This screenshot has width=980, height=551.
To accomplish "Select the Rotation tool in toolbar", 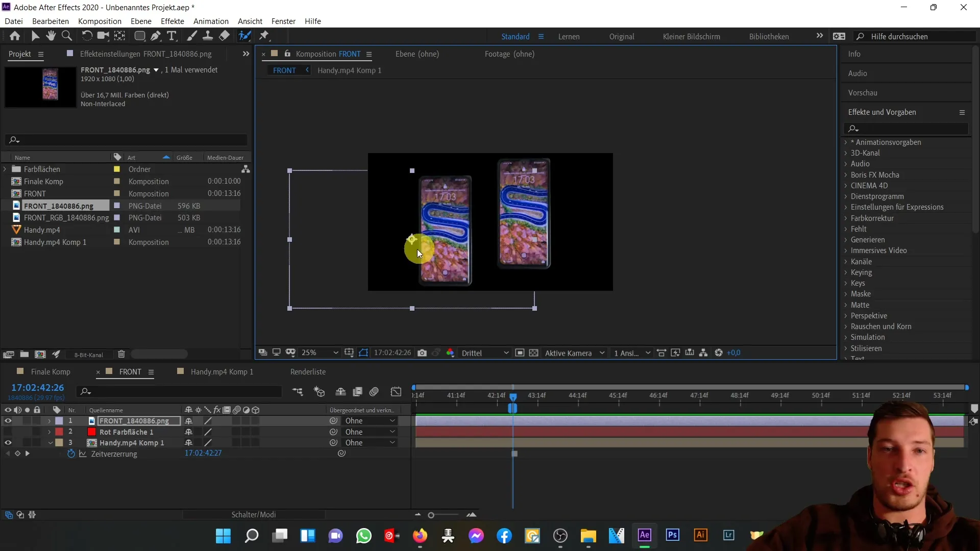I will tap(84, 36).
